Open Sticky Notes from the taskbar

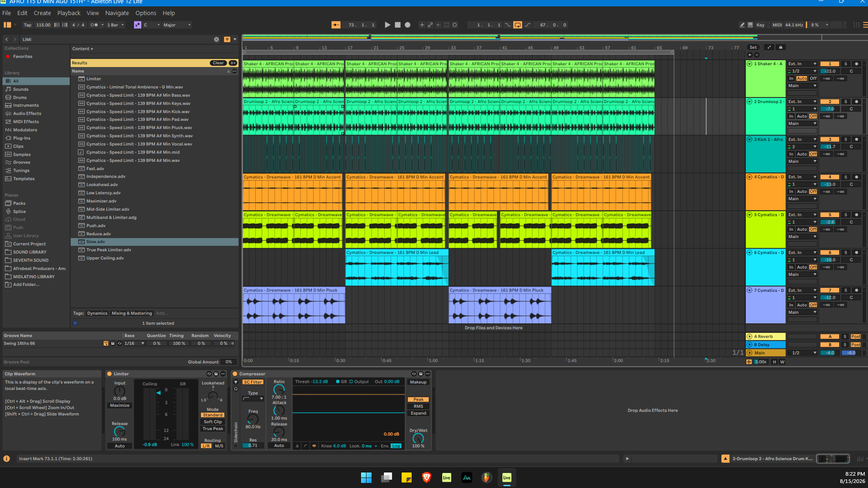407,478
